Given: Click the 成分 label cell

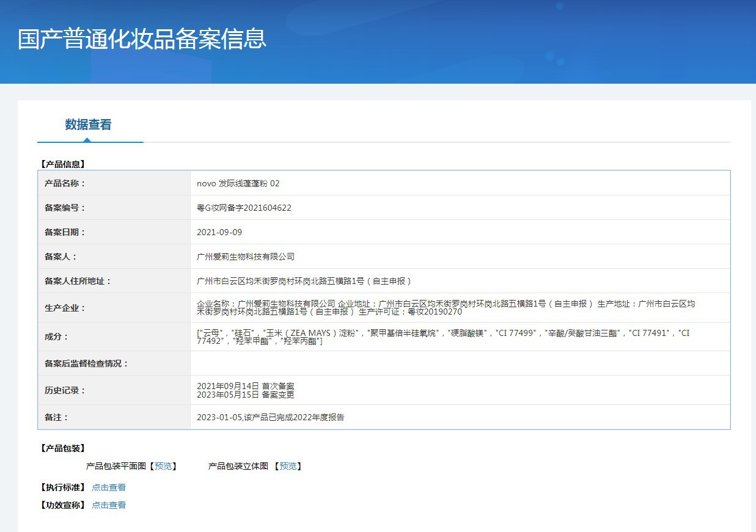Looking at the screenshot, I should 114,337.
